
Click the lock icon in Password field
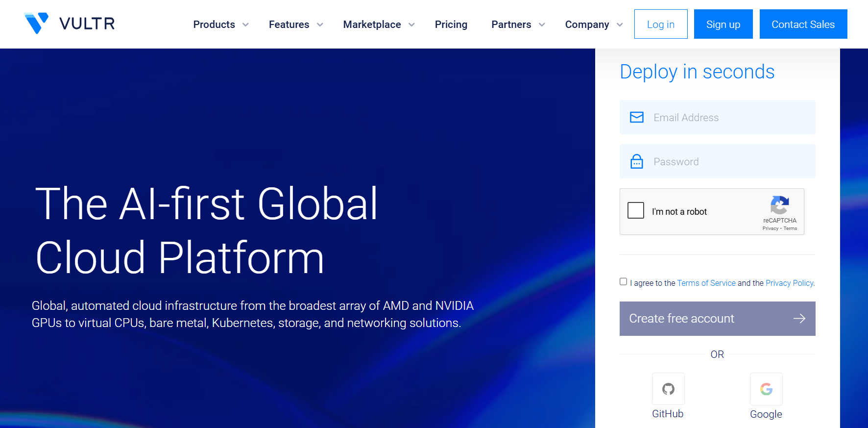pyautogui.click(x=637, y=161)
